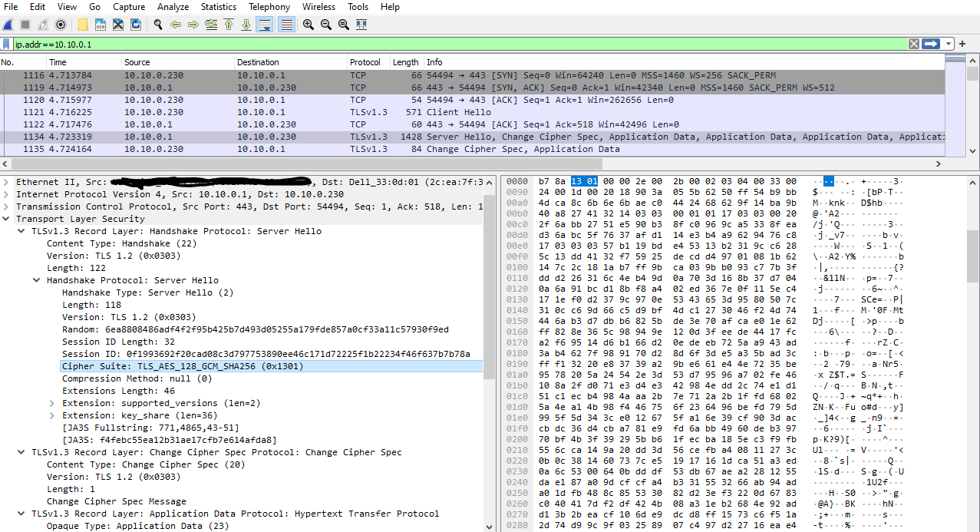Collapse the Transport Layer Security tree
The width and height of the screenshot is (980, 532).
point(6,219)
